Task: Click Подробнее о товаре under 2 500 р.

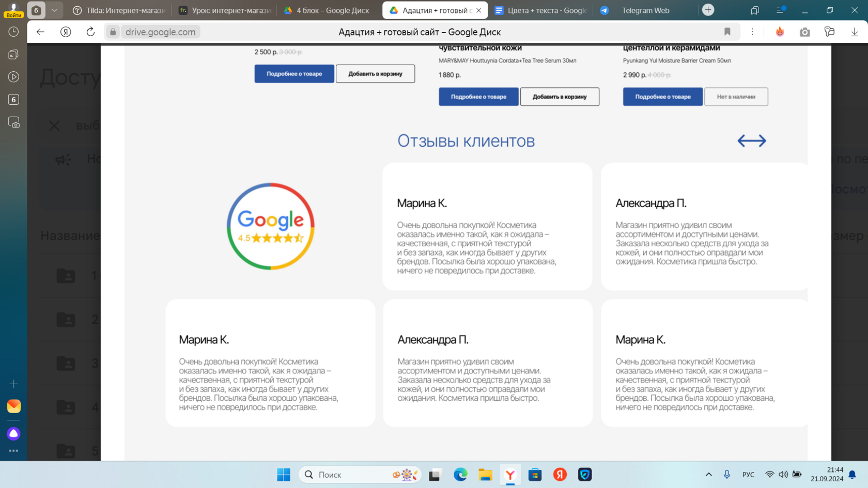Action: (295, 74)
